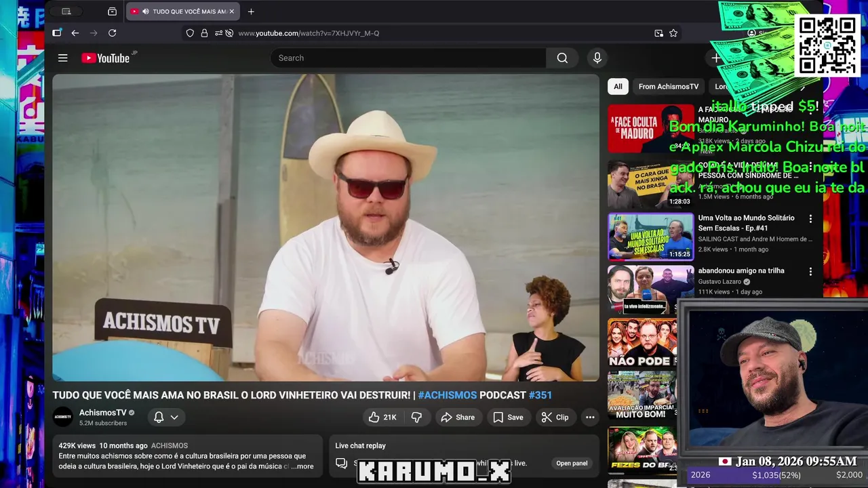
Task: Expand subscription options chevron
Action: pos(174,418)
